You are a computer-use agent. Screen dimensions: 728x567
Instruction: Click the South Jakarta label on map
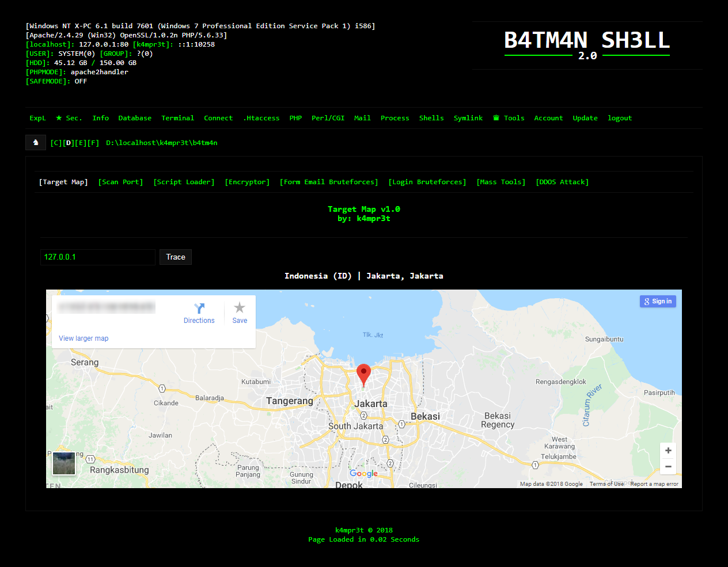355,426
